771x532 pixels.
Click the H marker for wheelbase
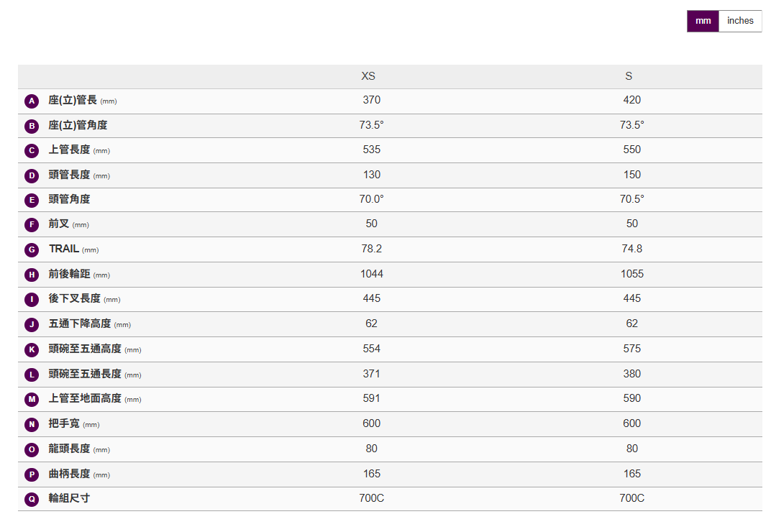pos(32,275)
